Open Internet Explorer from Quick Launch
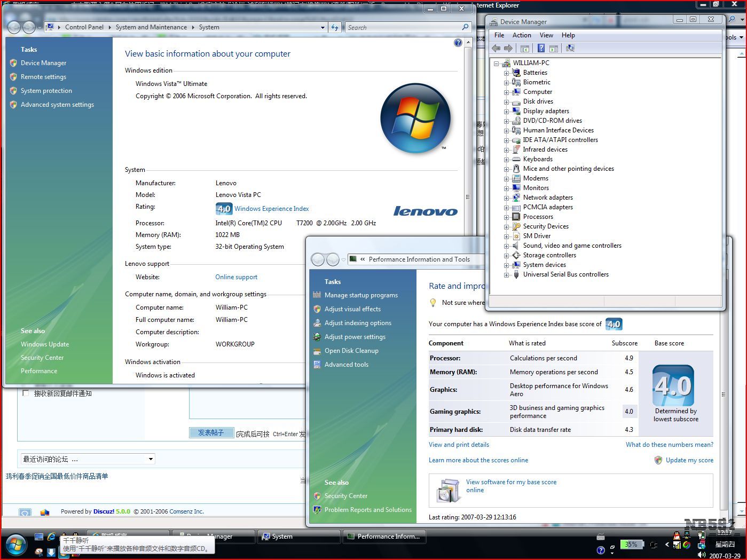Viewport: 747px width, 560px height. click(52, 537)
